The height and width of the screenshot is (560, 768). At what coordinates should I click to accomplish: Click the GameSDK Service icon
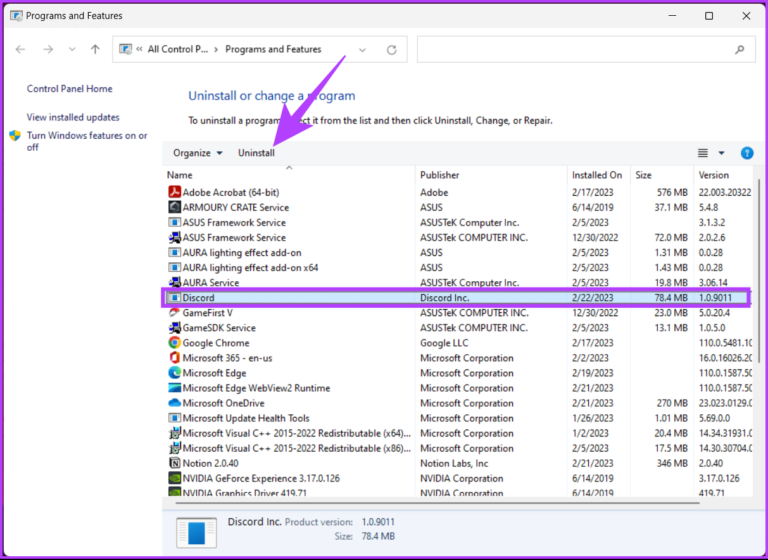click(x=174, y=328)
